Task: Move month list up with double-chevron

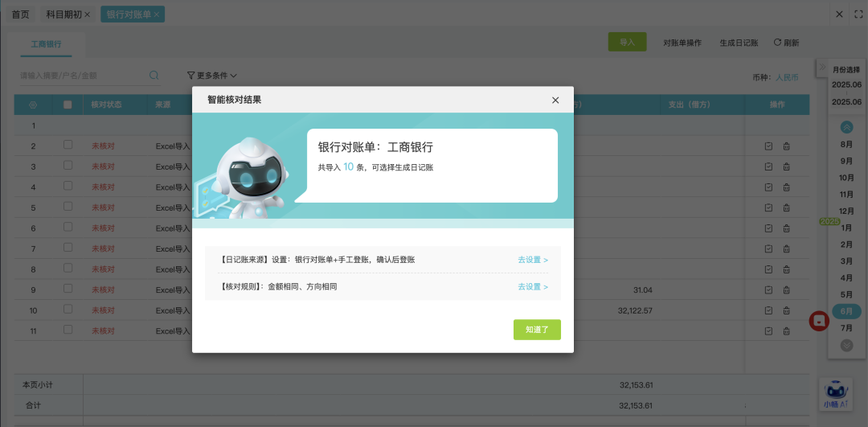Action: pos(846,127)
